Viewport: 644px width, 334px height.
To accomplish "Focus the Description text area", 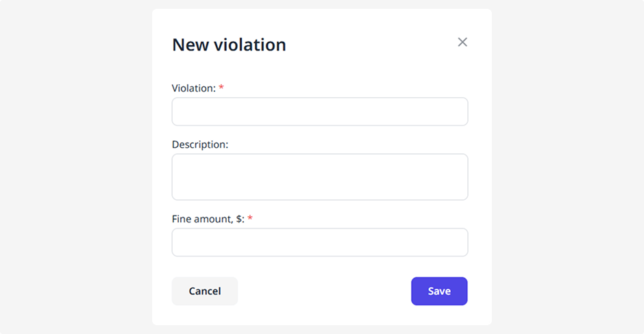I will click(x=319, y=177).
